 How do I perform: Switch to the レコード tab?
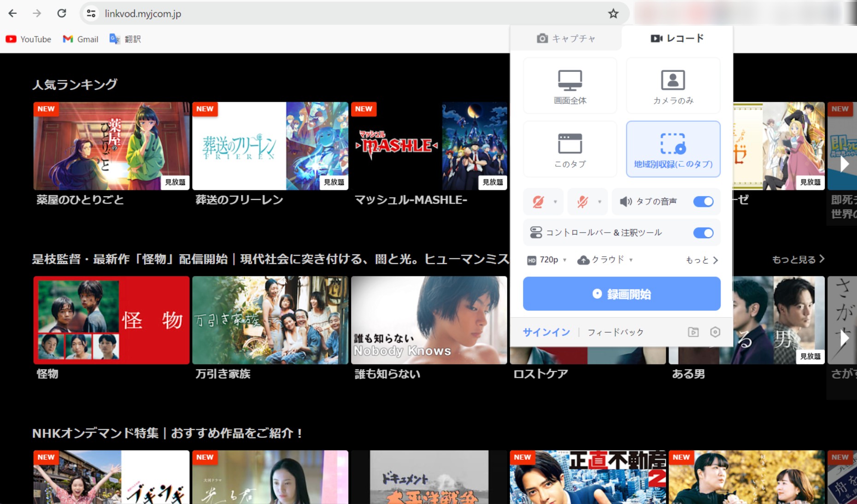(x=677, y=38)
